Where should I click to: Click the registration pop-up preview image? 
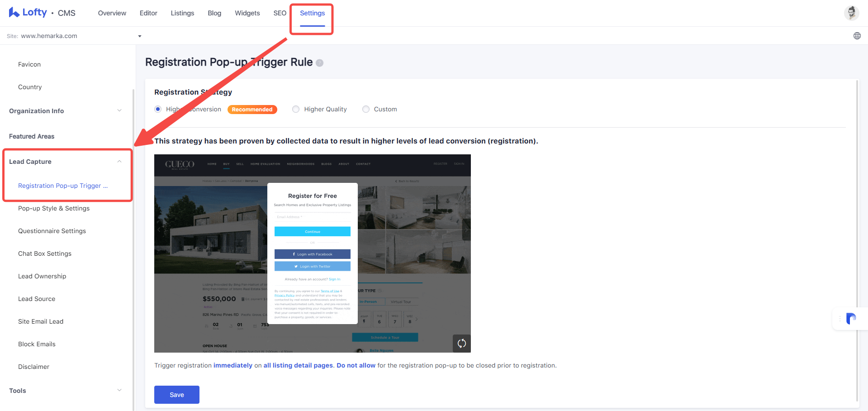313,253
